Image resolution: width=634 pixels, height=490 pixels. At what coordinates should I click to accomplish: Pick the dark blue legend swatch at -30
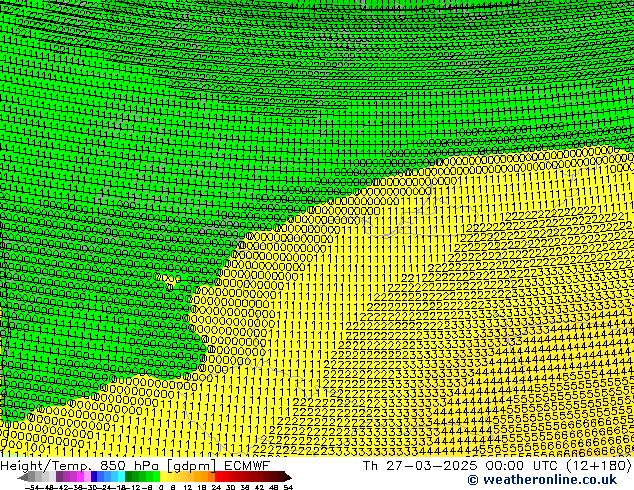tap(94, 477)
